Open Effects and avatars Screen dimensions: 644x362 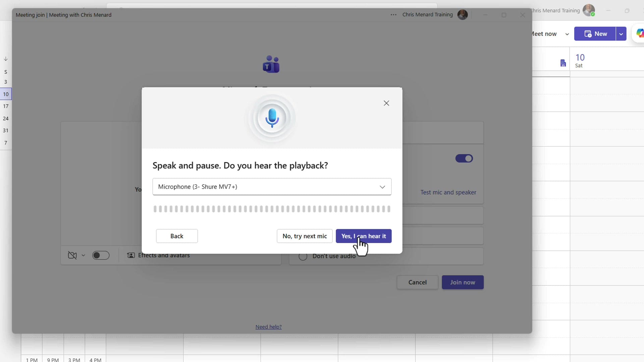(x=158, y=255)
